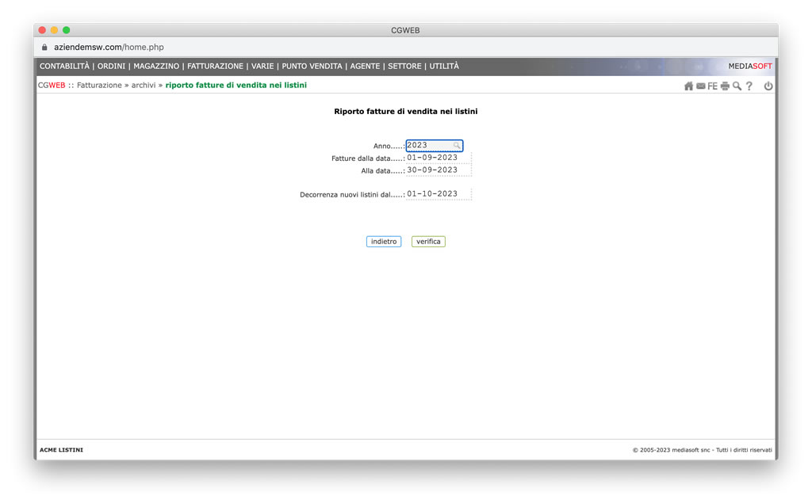Open the FE electronic invoicing icon
Viewport: 812px width, 504px height.
coord(713,86)
